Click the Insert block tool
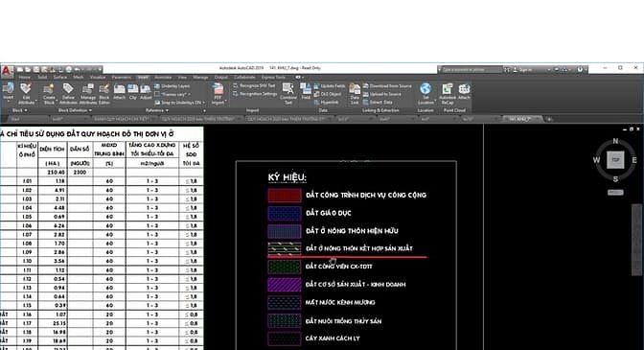 click(x=9, y=91)
